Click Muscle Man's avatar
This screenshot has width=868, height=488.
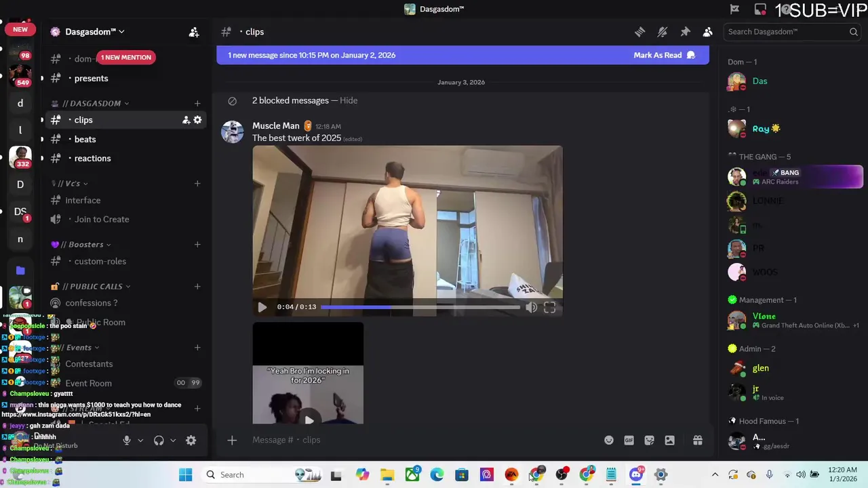(233, 132)
